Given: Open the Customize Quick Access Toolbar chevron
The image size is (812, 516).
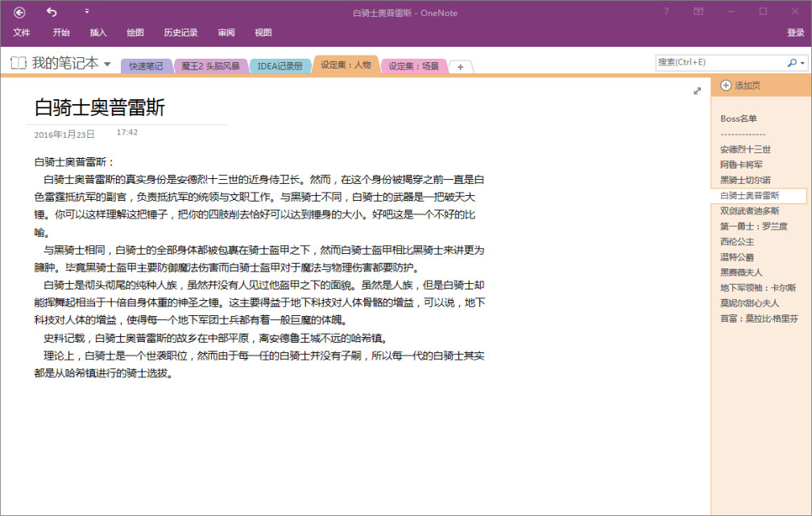Looking at the screenshot, I should [x=88, y=11].
